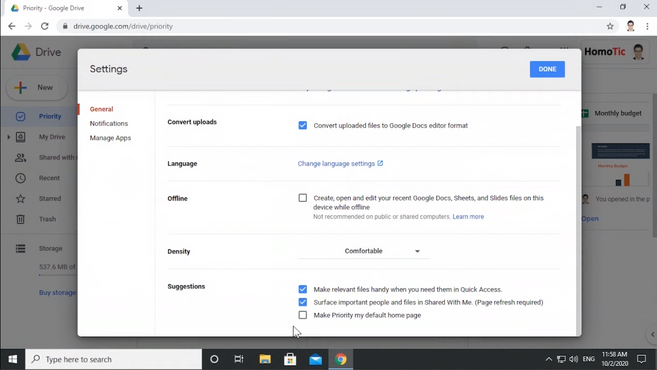This screenshot has height=370, width=657.
Task: Click the Buy storage link
Action: [57, 292]
